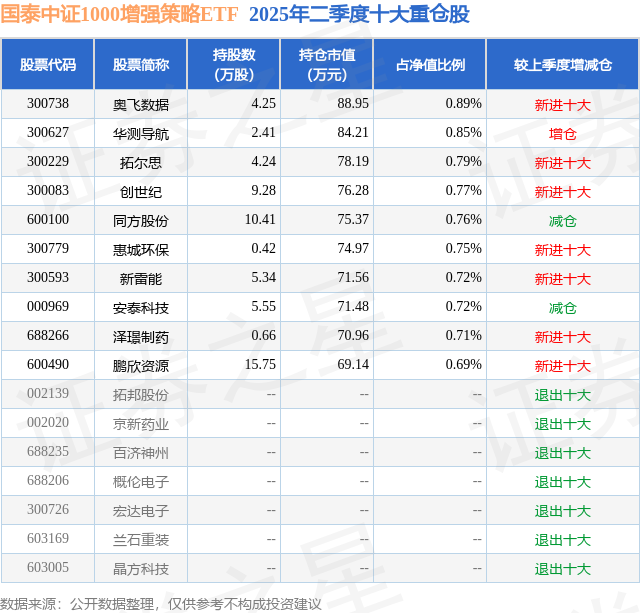
Task: Click the 股票代码 column header
Action: point(48,64)
